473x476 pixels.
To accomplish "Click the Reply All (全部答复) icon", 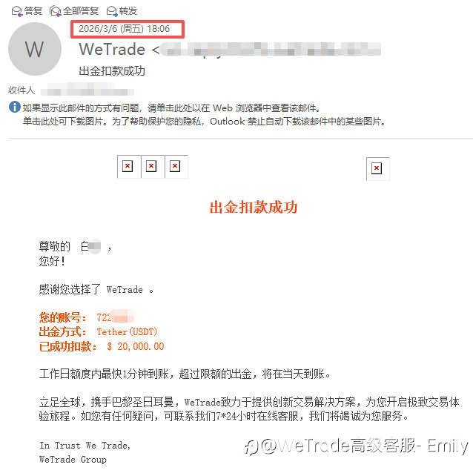I will pos(56,11).
